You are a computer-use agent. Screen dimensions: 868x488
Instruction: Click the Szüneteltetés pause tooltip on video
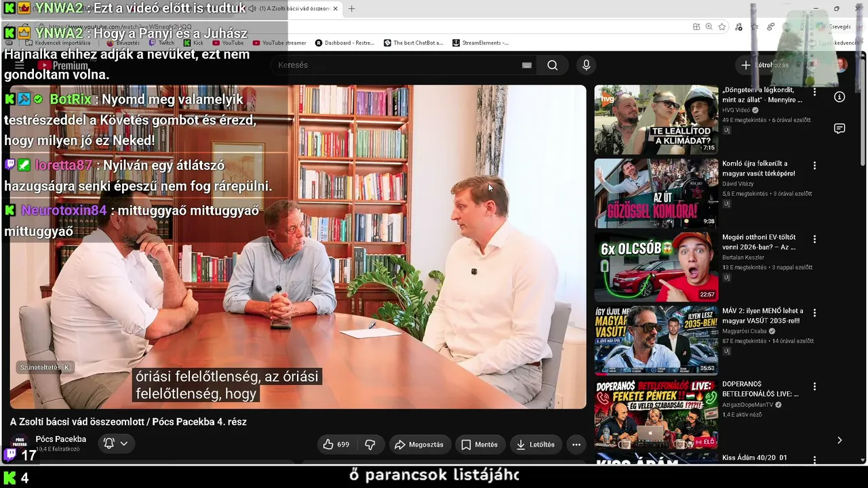(x=45, y=367)
